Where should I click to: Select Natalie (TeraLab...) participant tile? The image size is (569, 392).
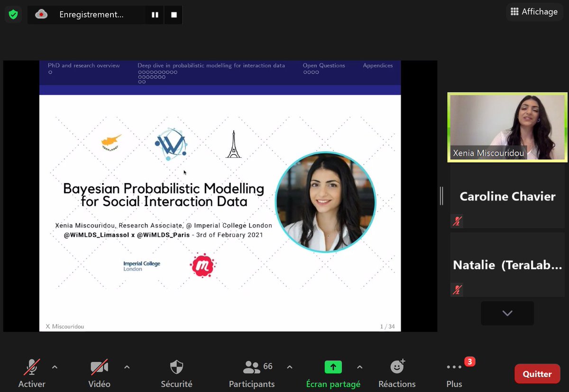click(507, 265)
